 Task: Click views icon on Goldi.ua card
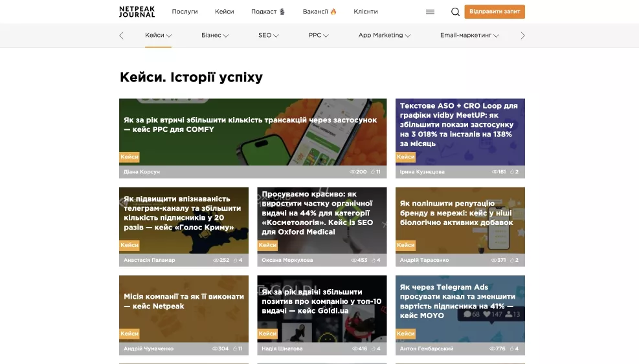point(355,349)
